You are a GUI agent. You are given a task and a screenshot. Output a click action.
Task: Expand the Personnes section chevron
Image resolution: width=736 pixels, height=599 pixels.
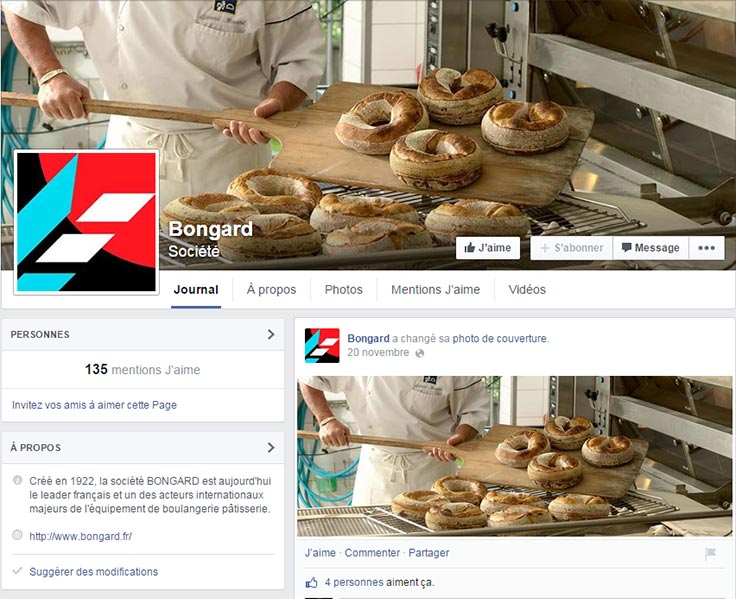pyautogui.click(x=271, y=334)
